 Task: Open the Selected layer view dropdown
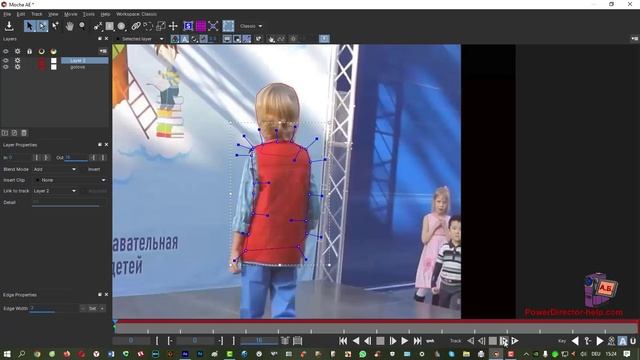point(140,39)
